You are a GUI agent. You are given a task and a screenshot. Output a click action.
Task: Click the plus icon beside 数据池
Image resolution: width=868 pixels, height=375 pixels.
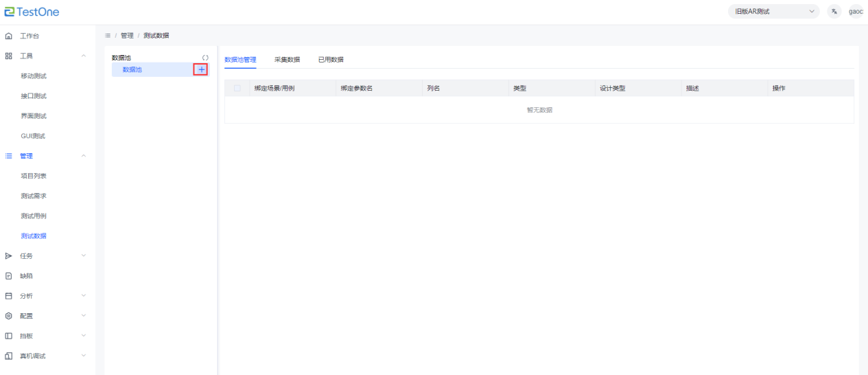[x=201, y=69]
